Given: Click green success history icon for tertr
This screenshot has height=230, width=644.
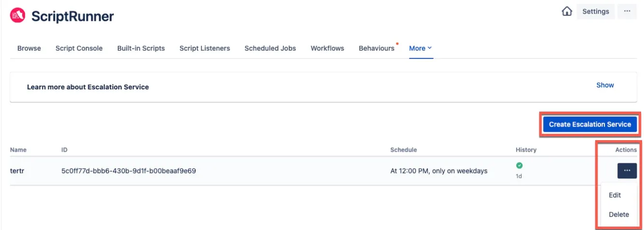Looking at the screenshot, I should (x=519, y=166).
